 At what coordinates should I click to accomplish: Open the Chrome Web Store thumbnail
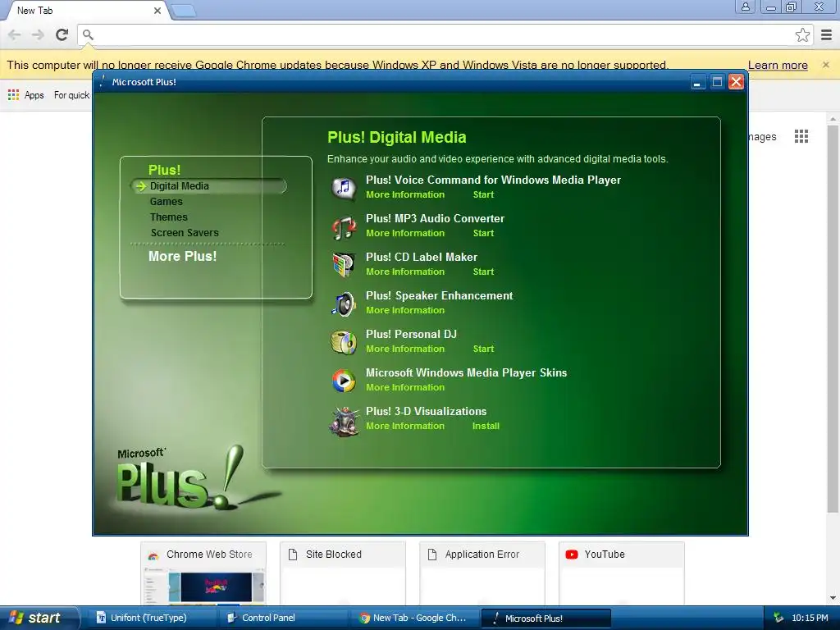click(x=203, y=573)
